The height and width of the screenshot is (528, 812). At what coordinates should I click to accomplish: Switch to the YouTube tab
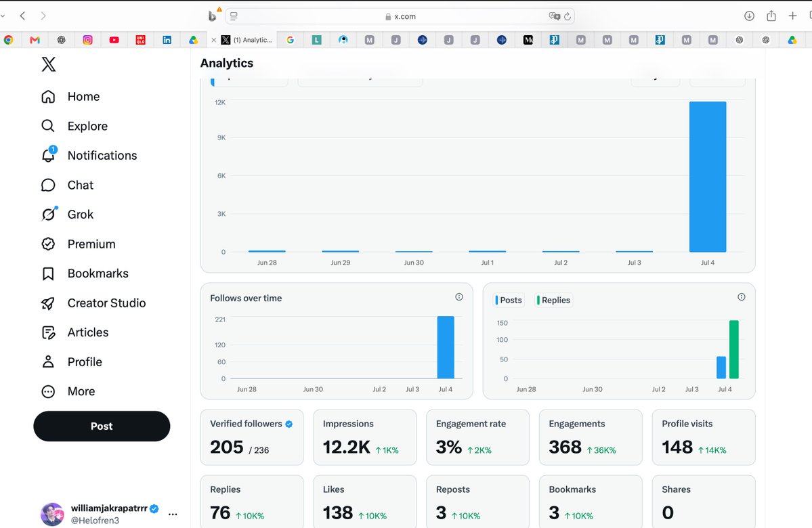(114, 40)
